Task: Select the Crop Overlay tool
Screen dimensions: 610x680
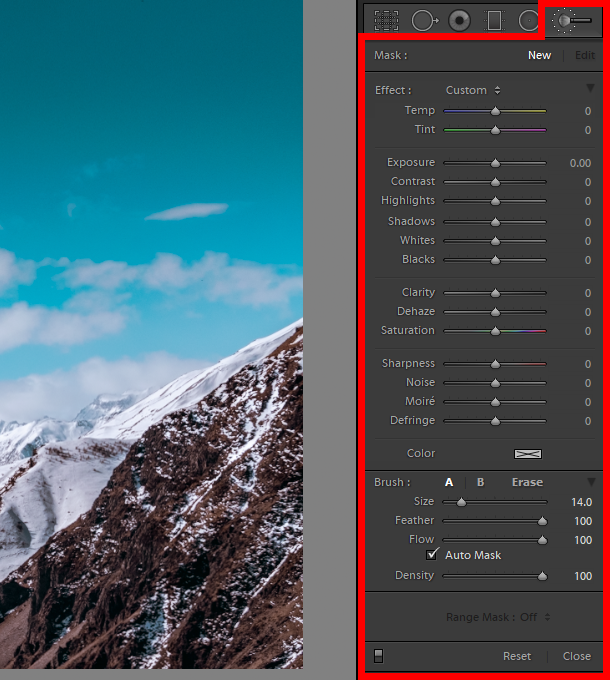Action: point(386,20)
